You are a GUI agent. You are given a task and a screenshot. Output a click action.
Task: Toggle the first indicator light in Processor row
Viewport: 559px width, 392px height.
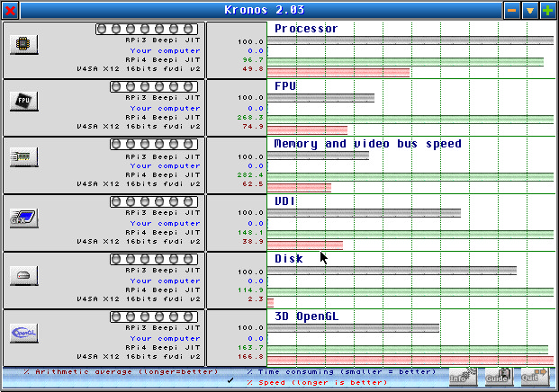(x=102, y=29)
